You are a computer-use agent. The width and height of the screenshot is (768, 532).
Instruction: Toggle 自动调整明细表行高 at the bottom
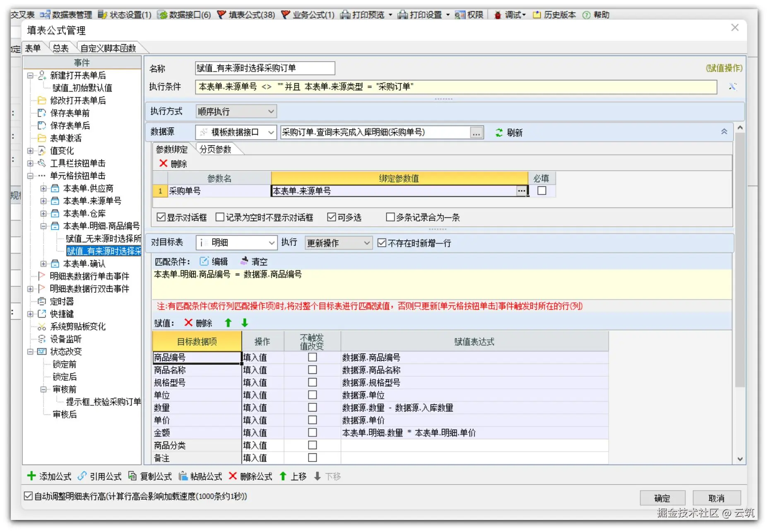coord(28,496)
